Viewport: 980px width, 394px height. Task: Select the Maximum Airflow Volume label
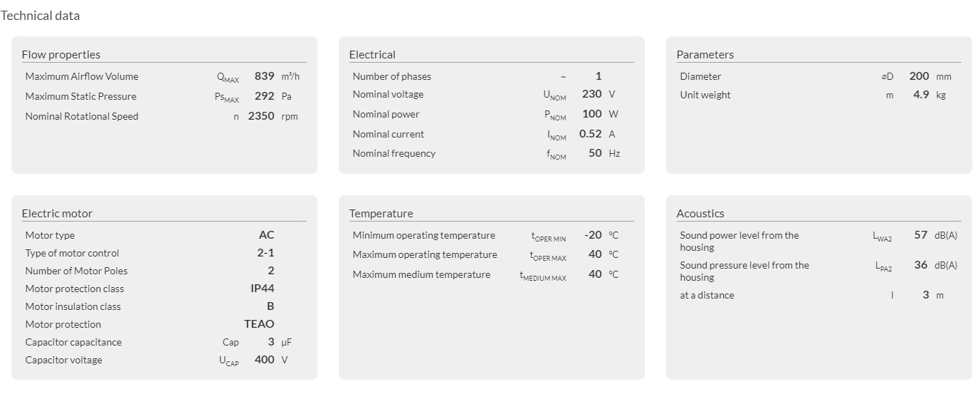[82, 76]
